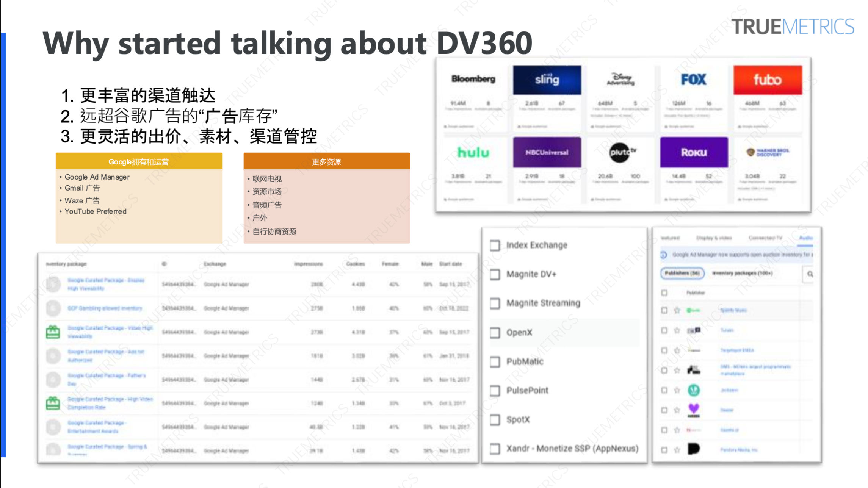
Task: Switch to the Display & video tab
Action: pyautogui.click(x=713, y=238)
